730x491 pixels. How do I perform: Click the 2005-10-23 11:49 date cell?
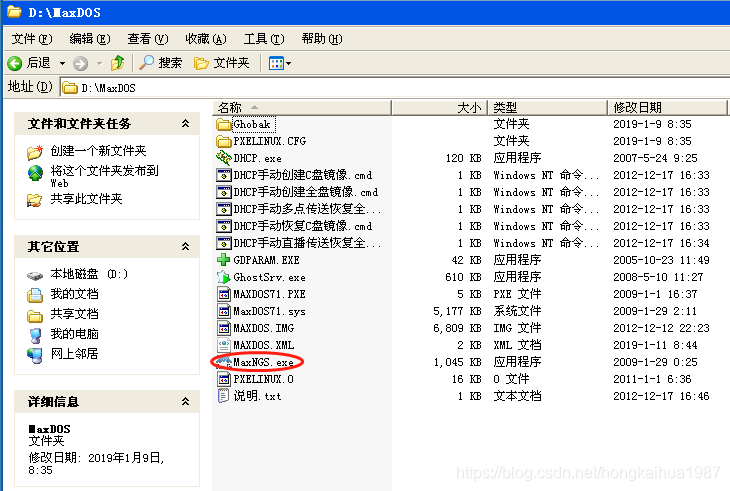click(x=661, y=260)
